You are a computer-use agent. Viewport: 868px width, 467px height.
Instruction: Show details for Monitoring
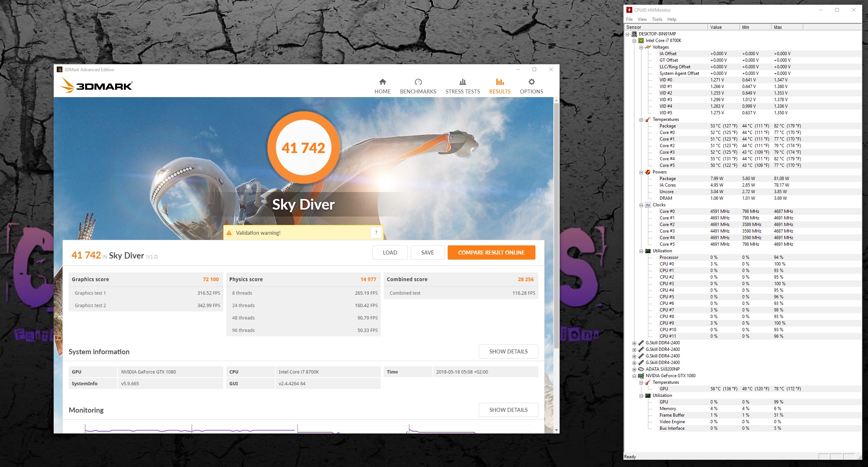click(508, 410)
